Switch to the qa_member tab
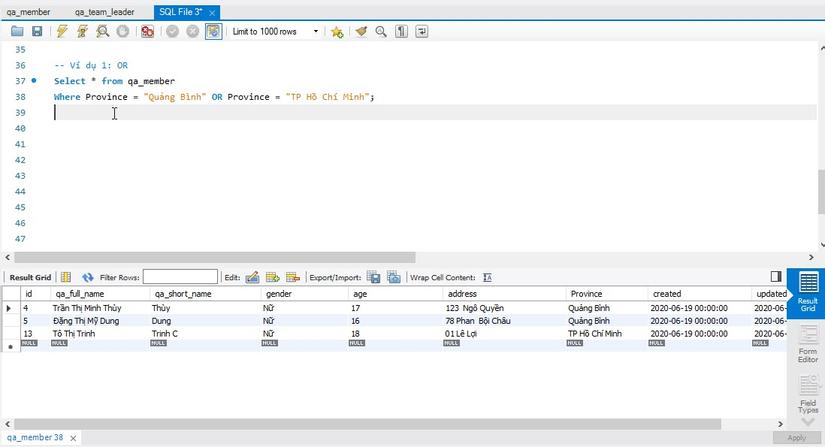 [29, 11]
